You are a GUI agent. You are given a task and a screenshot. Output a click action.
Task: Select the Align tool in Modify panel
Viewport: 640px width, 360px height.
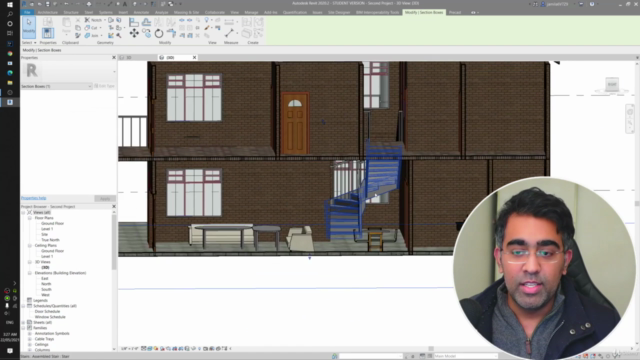(134, 22)
